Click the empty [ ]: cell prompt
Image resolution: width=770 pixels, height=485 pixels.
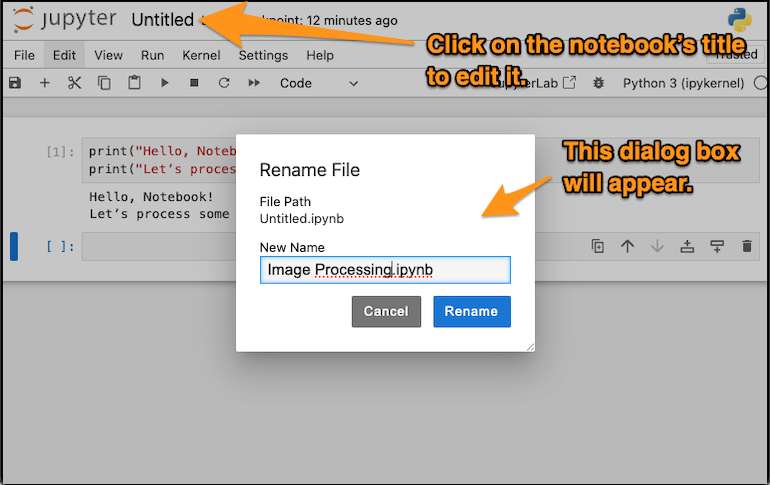pos(60,246)
